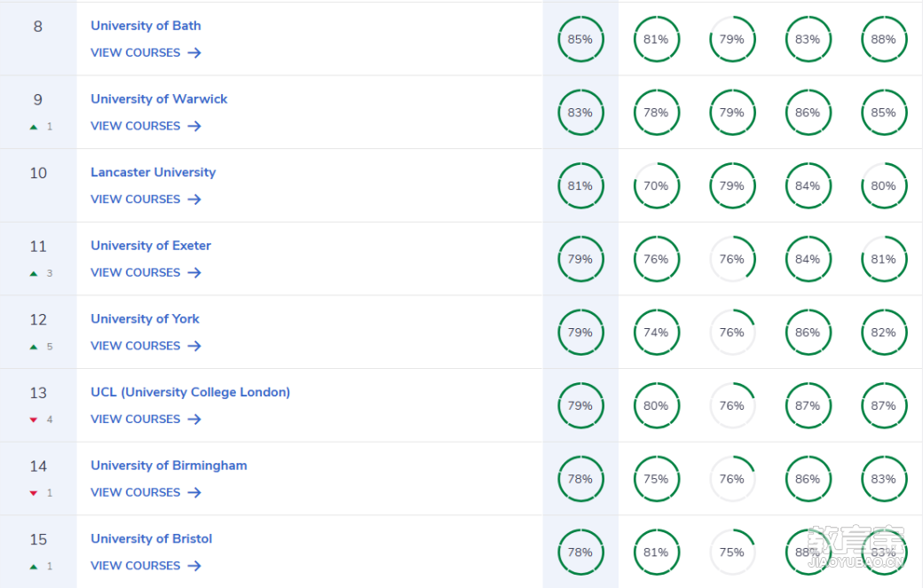Viewport: 923px width, 588px height.
Task: View courses for University of Birmingham
Action: pos(146,492)
